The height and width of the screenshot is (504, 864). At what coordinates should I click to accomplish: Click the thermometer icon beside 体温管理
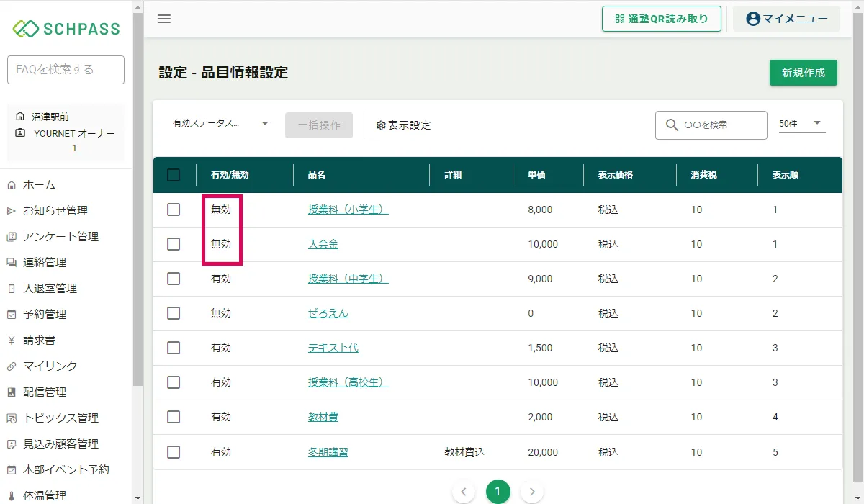click(12, 496)
